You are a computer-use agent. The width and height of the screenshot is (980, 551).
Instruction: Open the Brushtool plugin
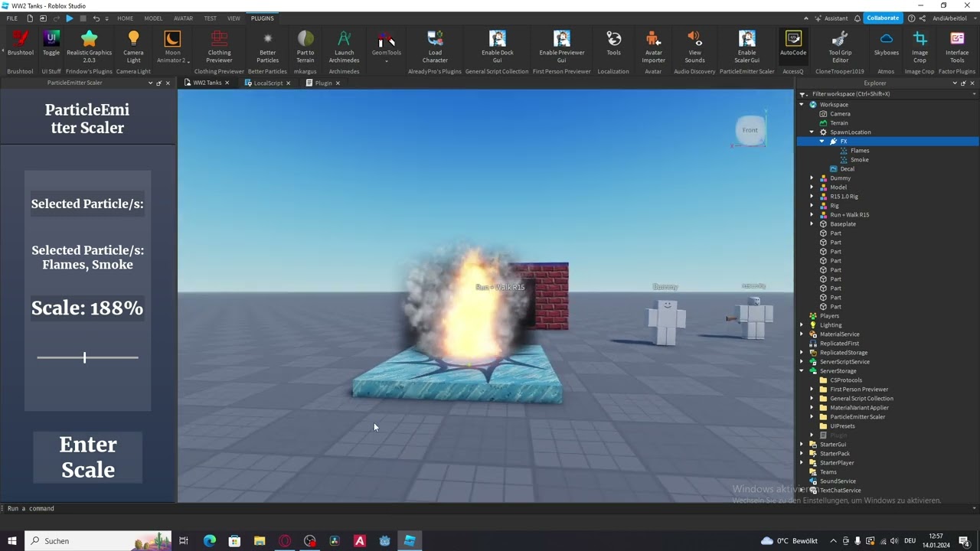point(21,44)
